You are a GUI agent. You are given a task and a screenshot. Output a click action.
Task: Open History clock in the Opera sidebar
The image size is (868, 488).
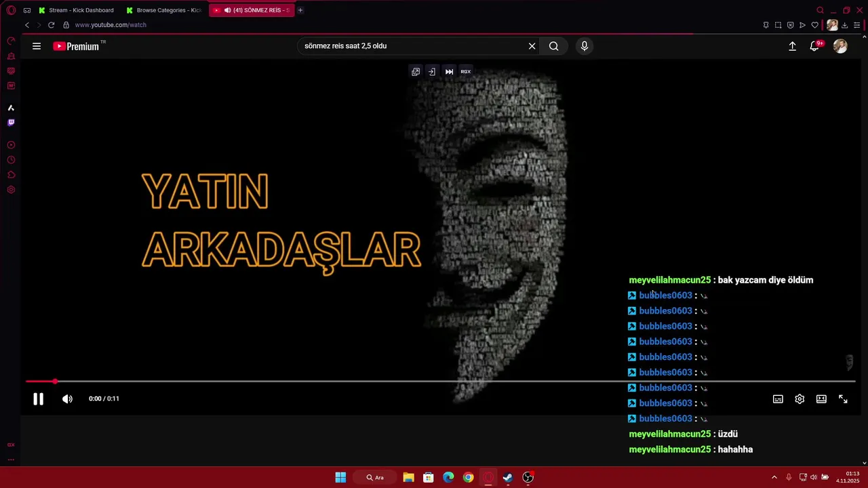(11, 160)
